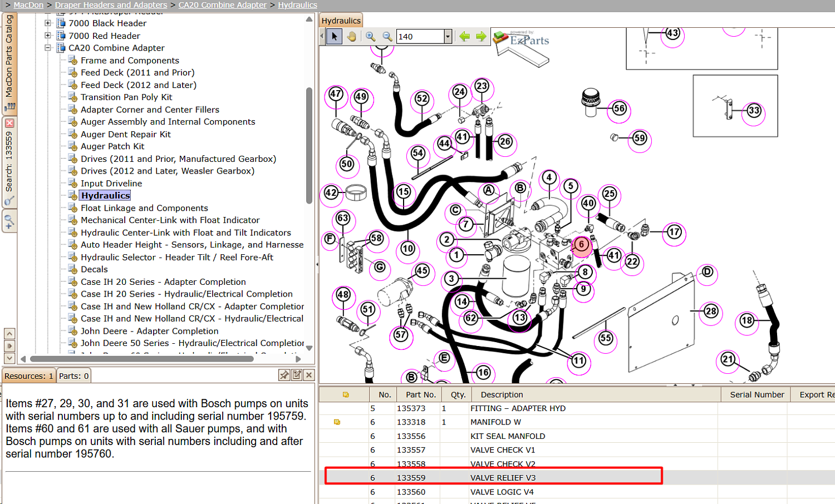This screenshot has width=835, height=504.
Task: Click the collapse-down button in left side strip
Action: (9, 358)
